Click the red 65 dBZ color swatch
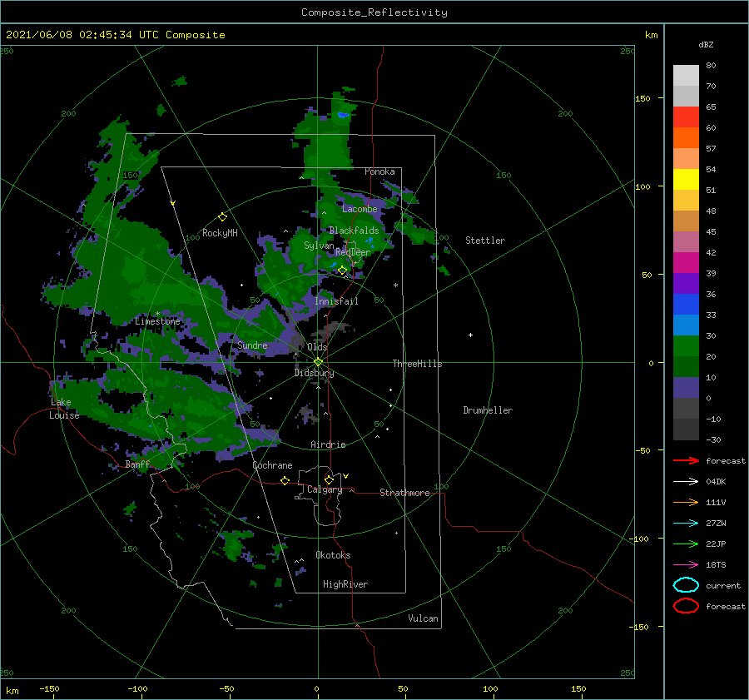Viewport: 749px width, 700px height. tap(686, 117)
